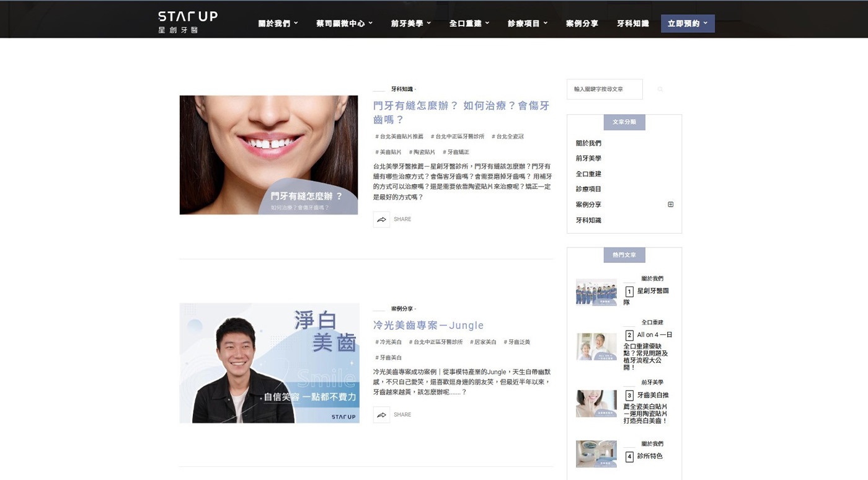Screen dimensions: 868x480
Task: Open the 全口重建 navigation dropdown
Action: click(x=469, y=24)
